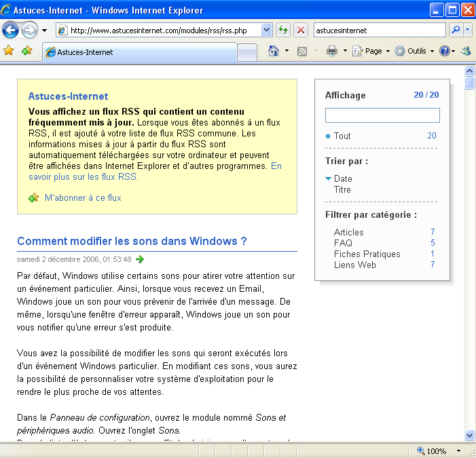Select Tout to show all items
Viewport: 476px width, 458px height.
coord(342,136)
